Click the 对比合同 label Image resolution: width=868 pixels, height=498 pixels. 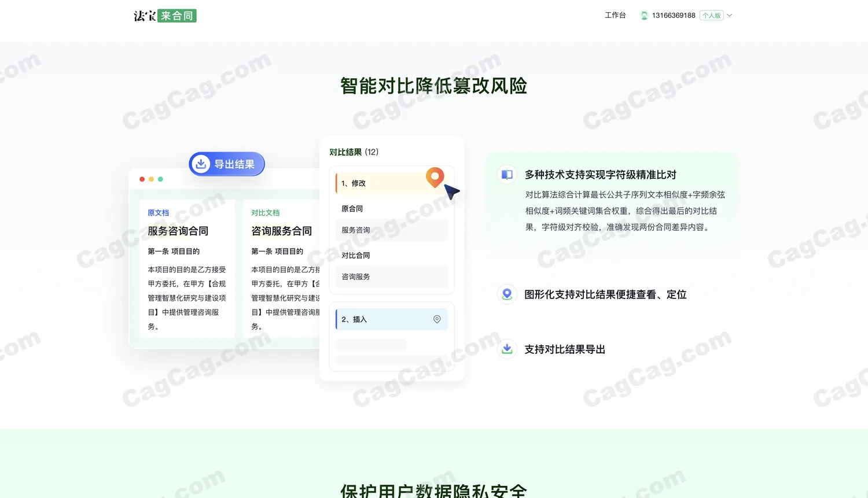[355, 255]
